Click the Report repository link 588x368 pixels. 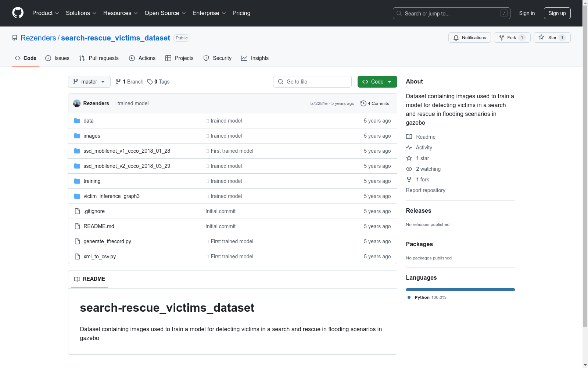pyautogui.click(x=426, y=190)
